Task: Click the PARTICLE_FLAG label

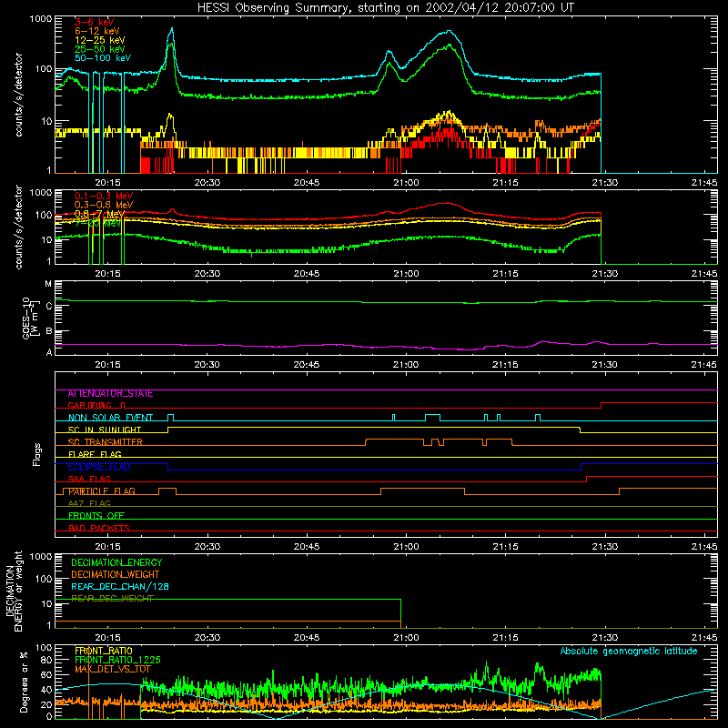Action: [102, 491]
